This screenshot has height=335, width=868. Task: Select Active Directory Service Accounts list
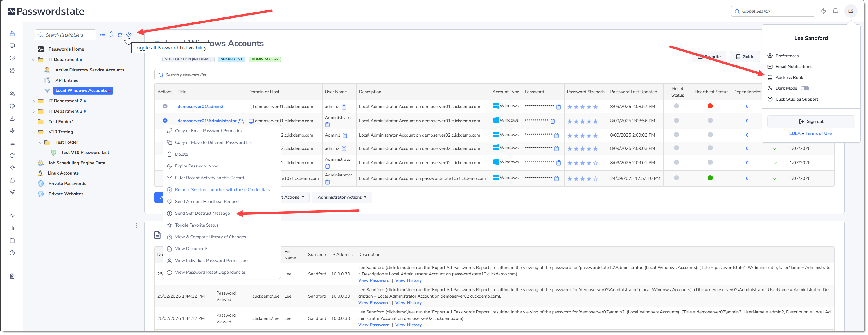tap(89, 70)
